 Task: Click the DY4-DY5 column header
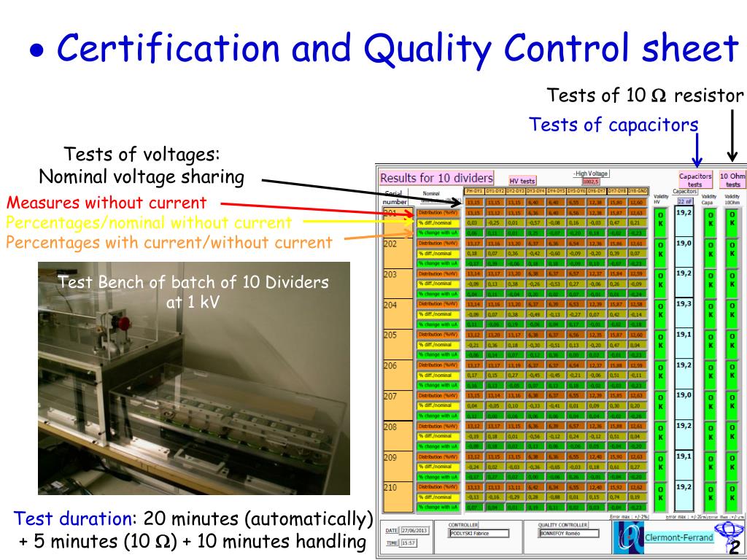tap(556, 191)
